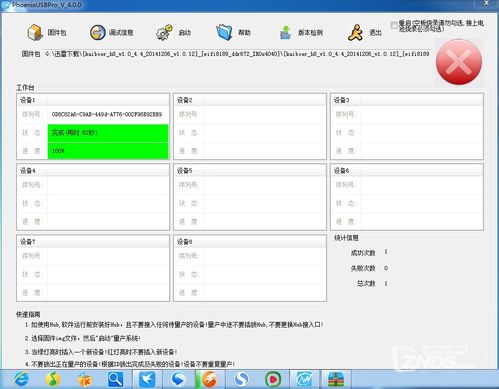Click the green 100% progress bar of Device 1
Image resolution: width=499 pixels, height=389 pixels.
(108, 151)
